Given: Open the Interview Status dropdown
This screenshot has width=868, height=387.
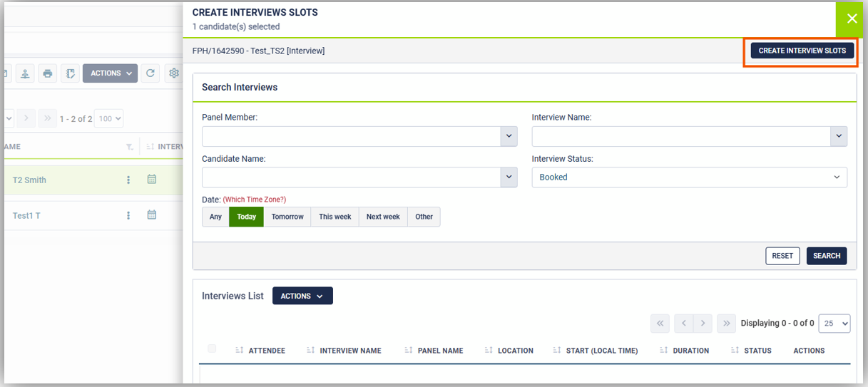Looking at the screenshot, I should click(689, 177).
